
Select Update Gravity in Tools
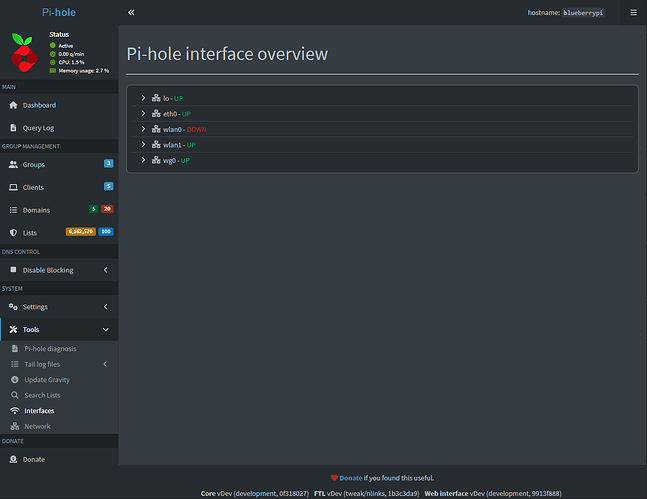coord(46,380)
